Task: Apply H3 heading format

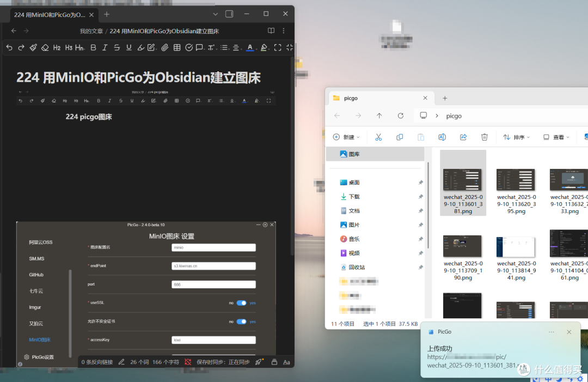Action: pos(69,47)
